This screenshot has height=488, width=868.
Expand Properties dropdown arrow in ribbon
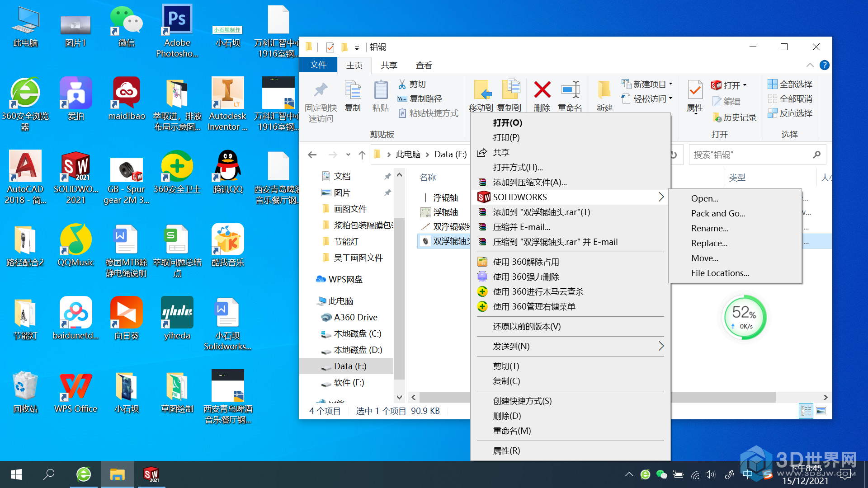coord(695,114)
